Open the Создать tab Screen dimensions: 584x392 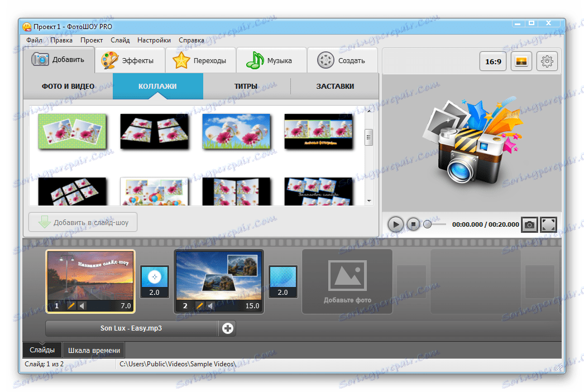[342, 60]
